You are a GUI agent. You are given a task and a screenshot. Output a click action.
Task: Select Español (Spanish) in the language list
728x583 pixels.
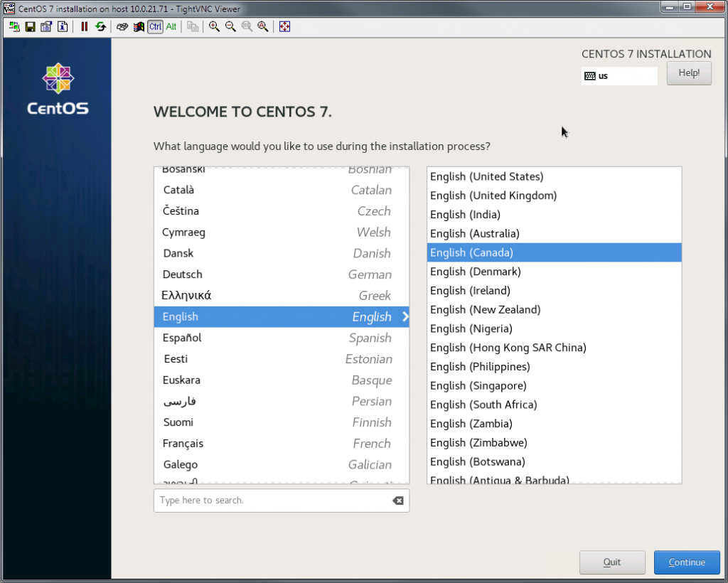click(282, 338)
